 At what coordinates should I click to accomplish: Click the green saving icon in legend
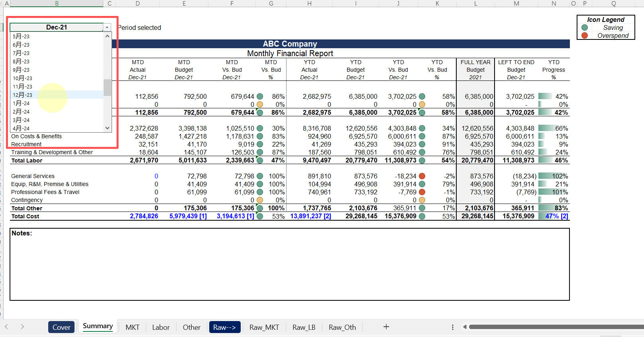(585, 27)
